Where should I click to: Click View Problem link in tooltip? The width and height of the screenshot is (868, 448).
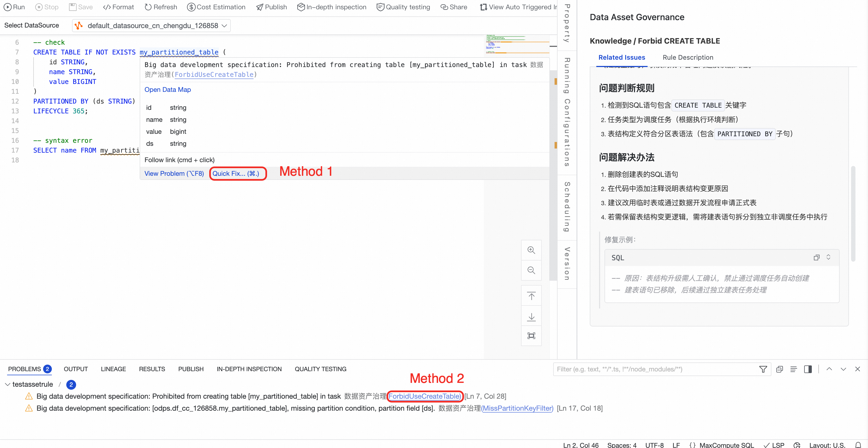coord(174,174)
